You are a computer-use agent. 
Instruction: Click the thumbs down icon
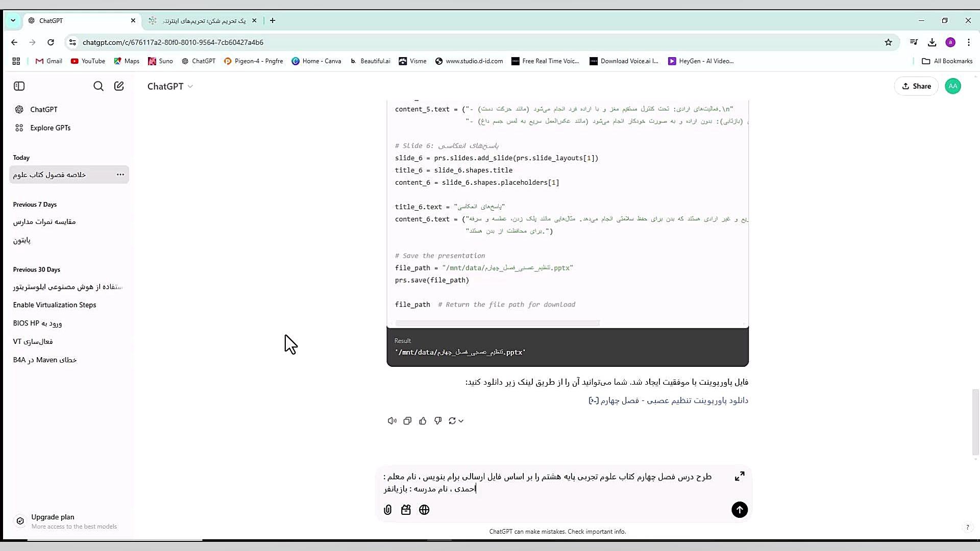tap(438, 421)
